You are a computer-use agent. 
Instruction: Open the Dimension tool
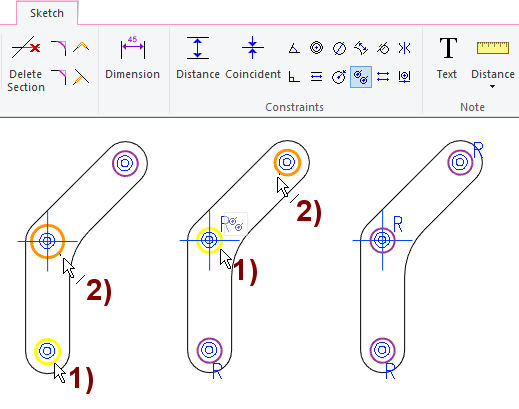(x=132, y=58)
